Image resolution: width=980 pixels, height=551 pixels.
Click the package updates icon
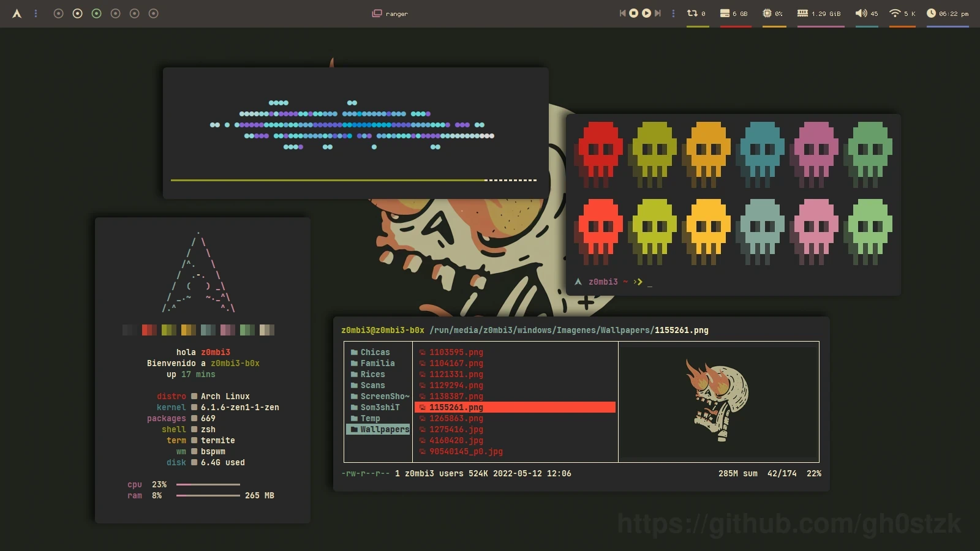(x=692, y=13)
